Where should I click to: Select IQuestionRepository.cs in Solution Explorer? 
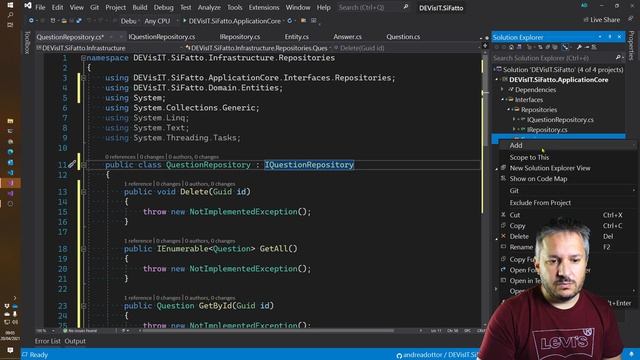[x=560, y=120]
